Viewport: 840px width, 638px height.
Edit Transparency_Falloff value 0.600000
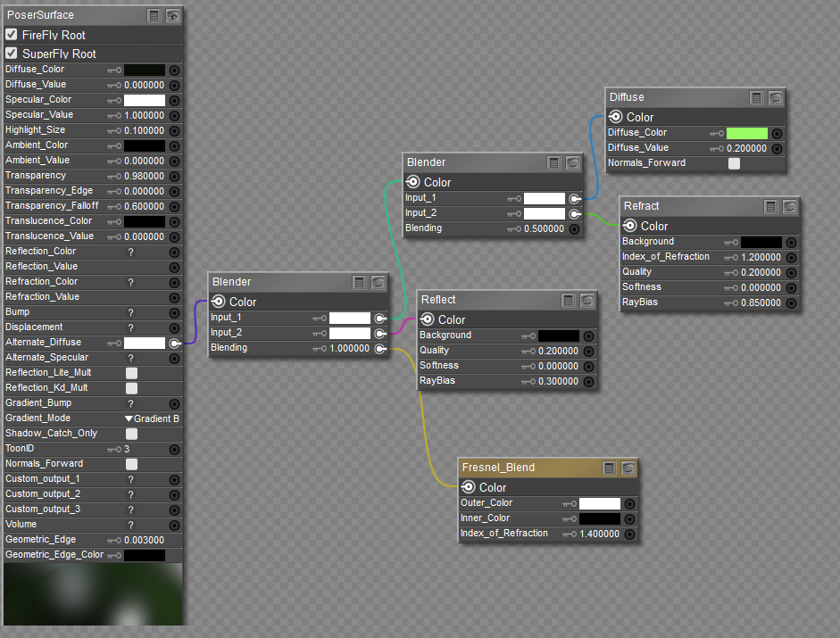click(x=144, y=206)
